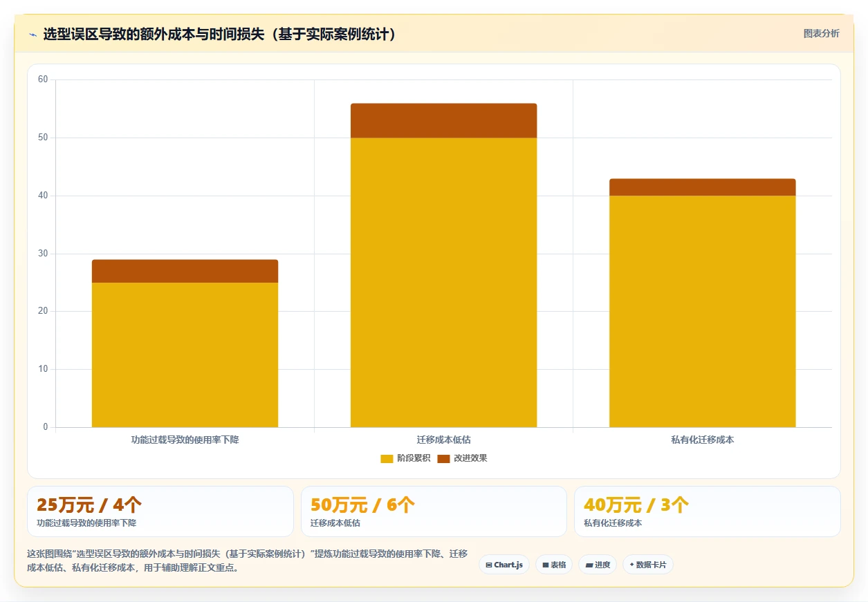Click the yellow bar for 迁移成本低估

(x=443, y=282)
